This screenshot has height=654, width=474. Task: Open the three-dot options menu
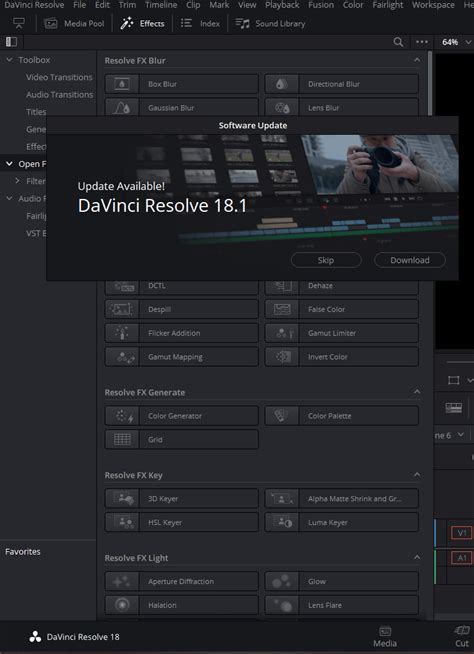(x=422, y=42)
